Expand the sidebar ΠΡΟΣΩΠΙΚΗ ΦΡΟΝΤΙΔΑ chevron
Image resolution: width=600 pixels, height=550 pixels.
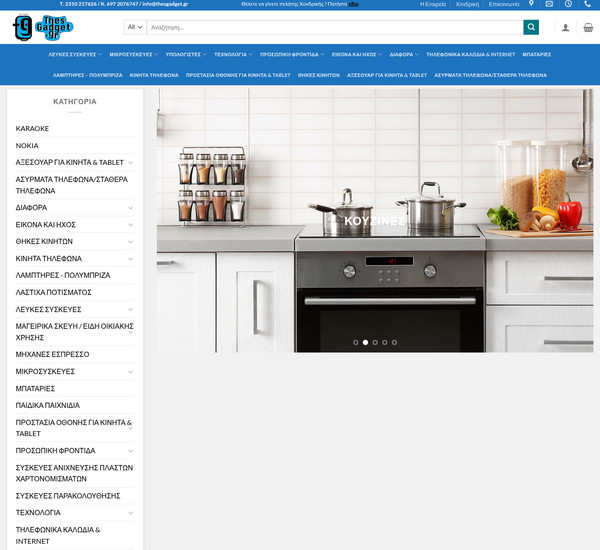[130, 451]
